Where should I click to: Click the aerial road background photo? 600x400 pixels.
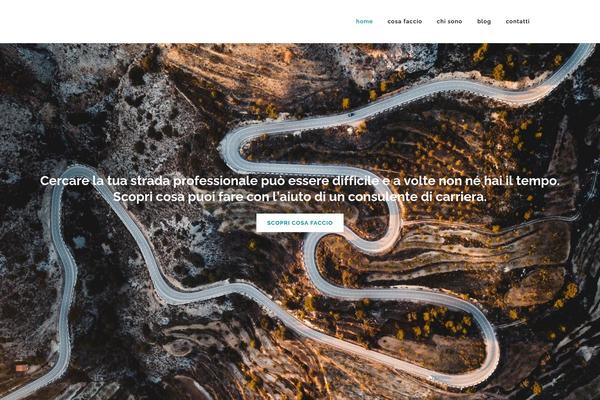coord(300,306)
